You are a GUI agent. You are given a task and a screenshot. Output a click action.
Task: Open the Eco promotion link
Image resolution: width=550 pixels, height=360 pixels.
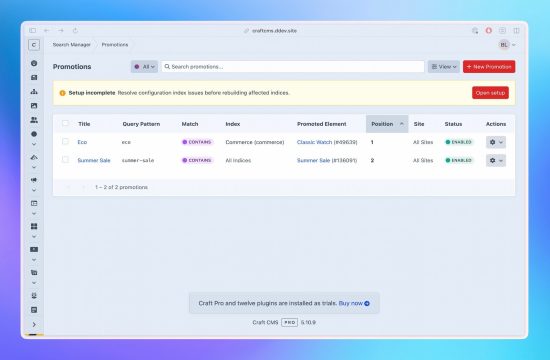pos(82,142)
